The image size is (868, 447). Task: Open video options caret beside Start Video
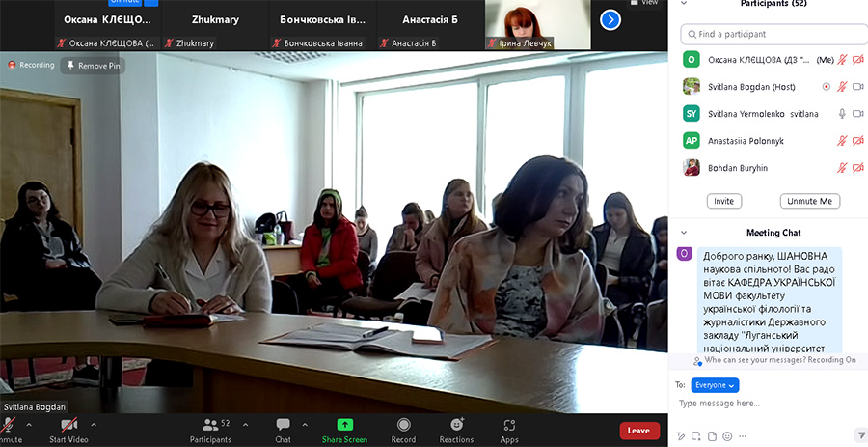(x=94, y=425)
